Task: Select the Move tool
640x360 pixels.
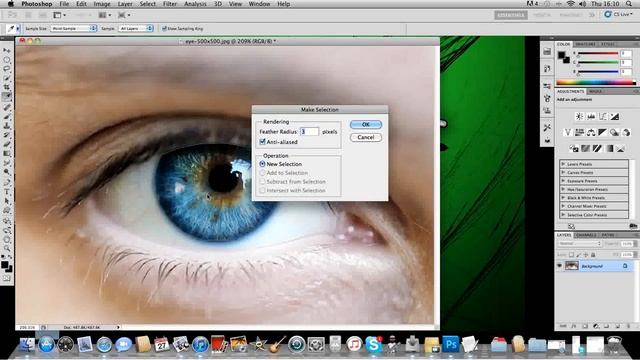Action: click(x=7, y=50)
